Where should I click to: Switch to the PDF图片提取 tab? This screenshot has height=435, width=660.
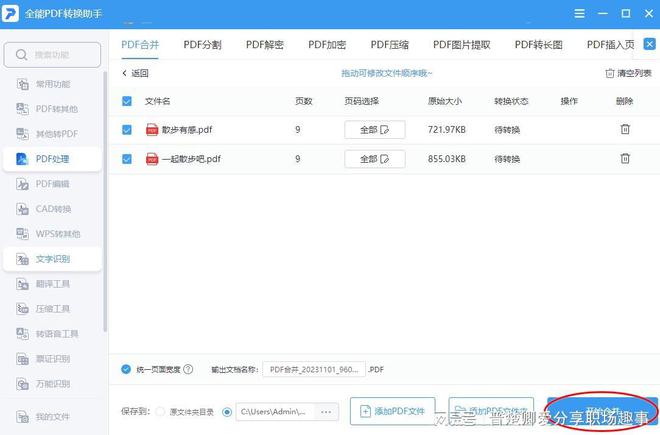[462, 45]
